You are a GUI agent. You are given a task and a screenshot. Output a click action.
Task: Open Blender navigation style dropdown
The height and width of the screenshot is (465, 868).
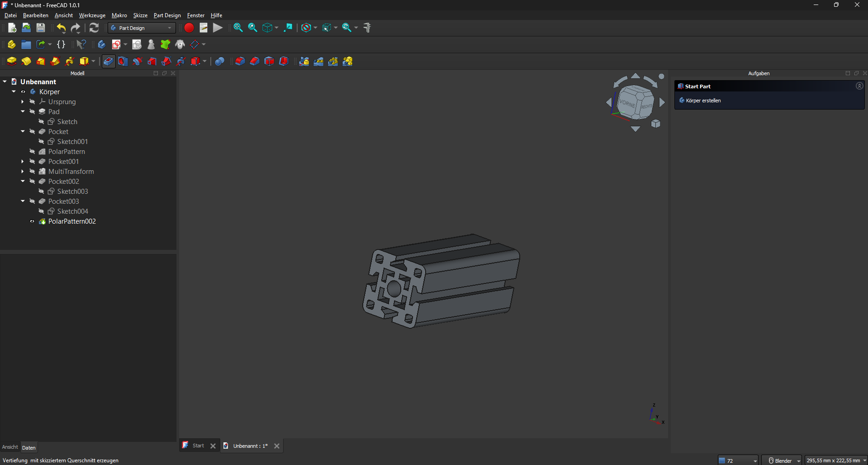pyautogui.click(x=782, y=460)
